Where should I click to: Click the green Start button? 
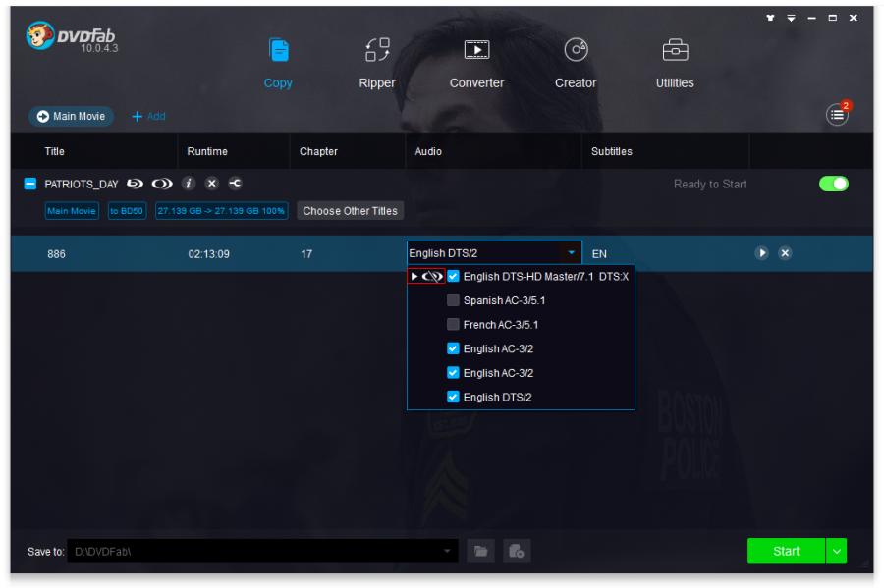pyautogui.click(x=786, y=551)
